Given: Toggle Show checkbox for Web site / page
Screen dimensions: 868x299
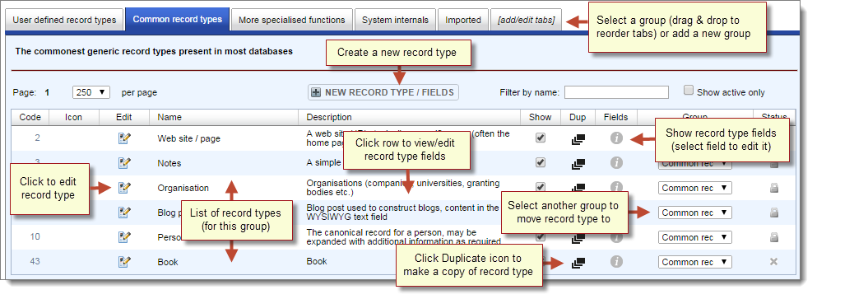Looking at the screenshot, I should coord(541,138).
